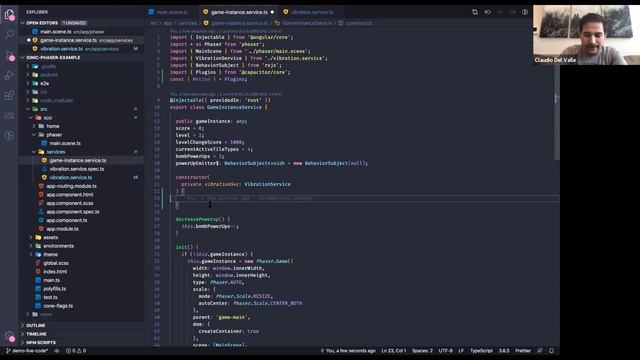Click the circled icon at editor toolbar's end
640x360 pixels.
coord(525,12)
